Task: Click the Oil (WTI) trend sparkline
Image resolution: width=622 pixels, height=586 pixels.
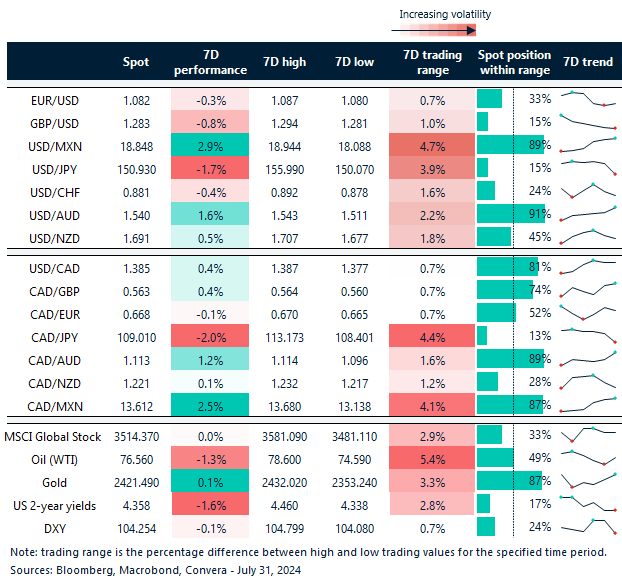Action: (x=588, y=459)
